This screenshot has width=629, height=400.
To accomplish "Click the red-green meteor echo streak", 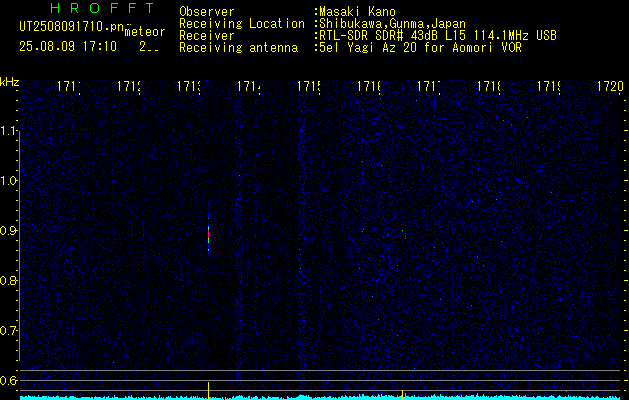I will click(x=209, y=235).
